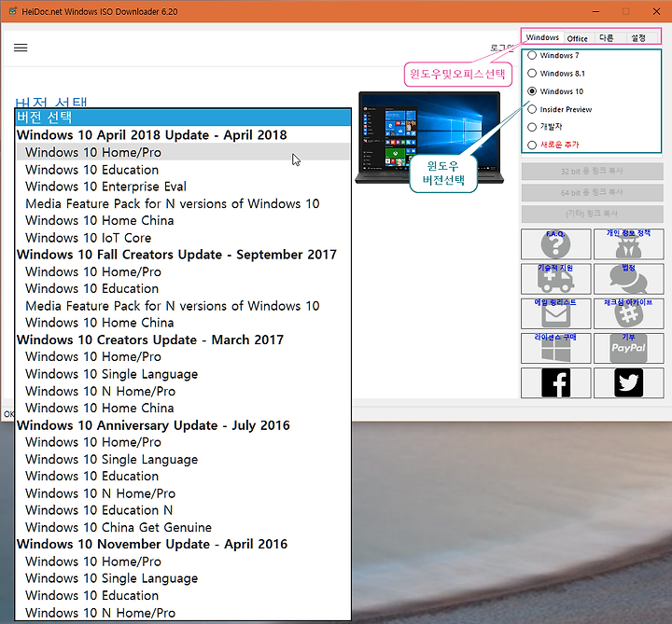Choose Windows 10 Education N option

pyautogui.click(x=183, y=510)
